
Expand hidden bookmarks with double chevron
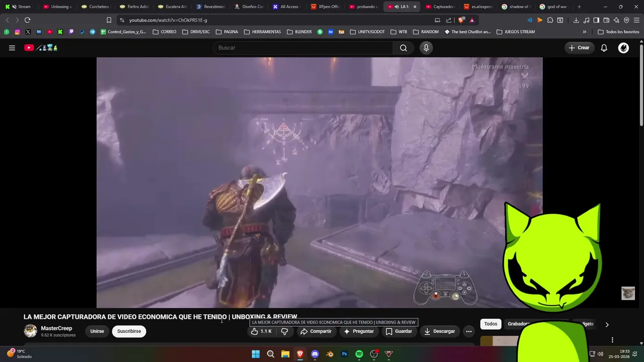point(584,32)
